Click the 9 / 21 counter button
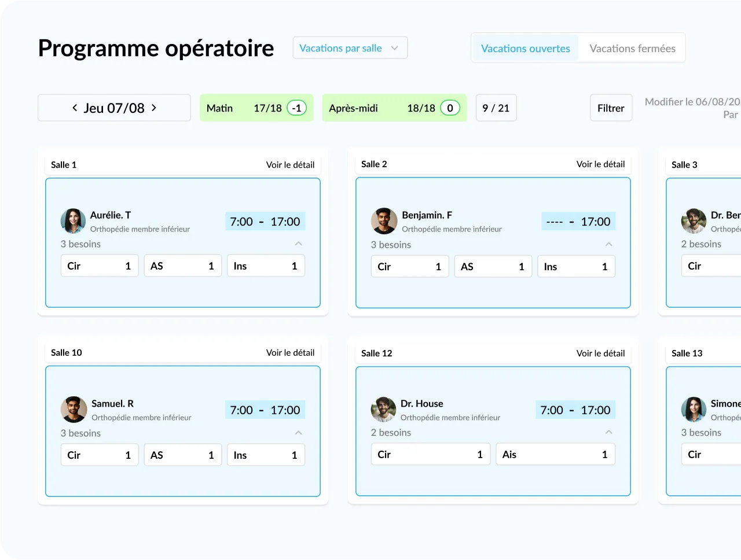 (496, 108)
